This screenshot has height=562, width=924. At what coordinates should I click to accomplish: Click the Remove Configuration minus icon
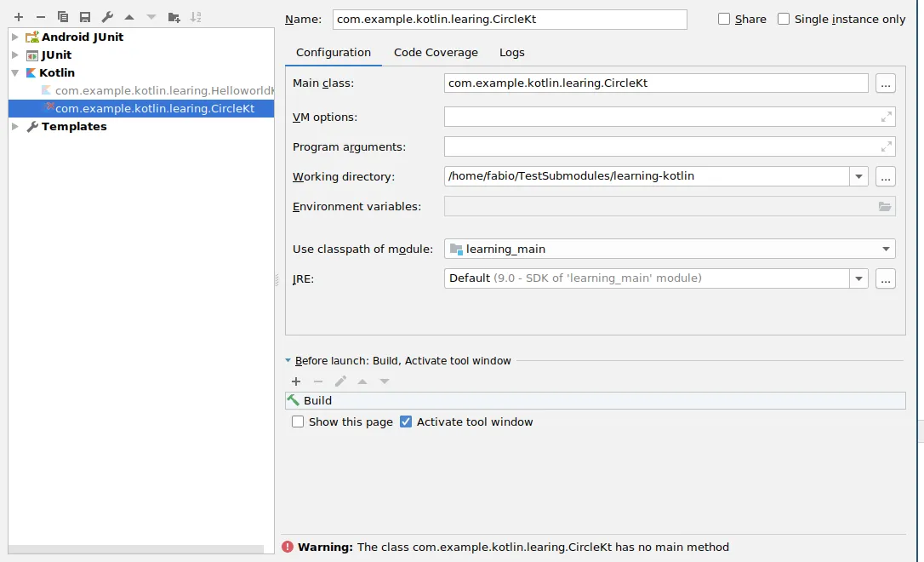40,17
